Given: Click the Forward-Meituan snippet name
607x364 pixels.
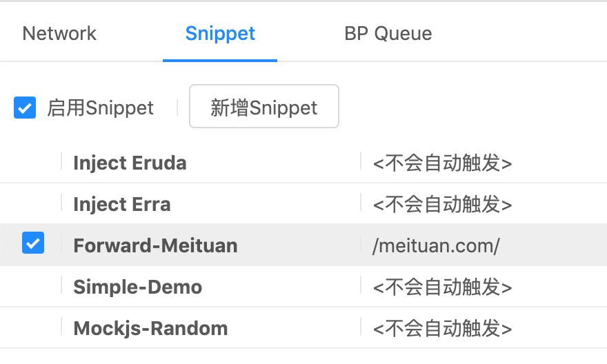Looking at the screenshot, I should [155, 245].
